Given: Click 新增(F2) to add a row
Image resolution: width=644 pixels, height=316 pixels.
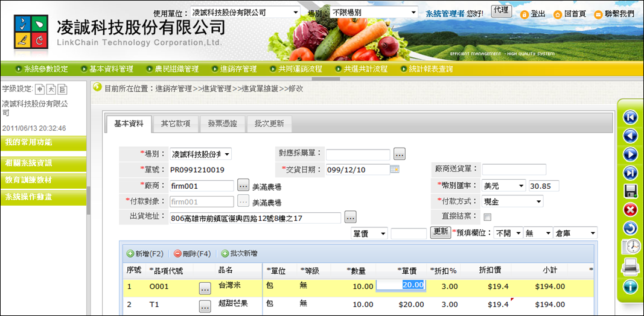Looking at the screenshot, I should coord(145,254).
